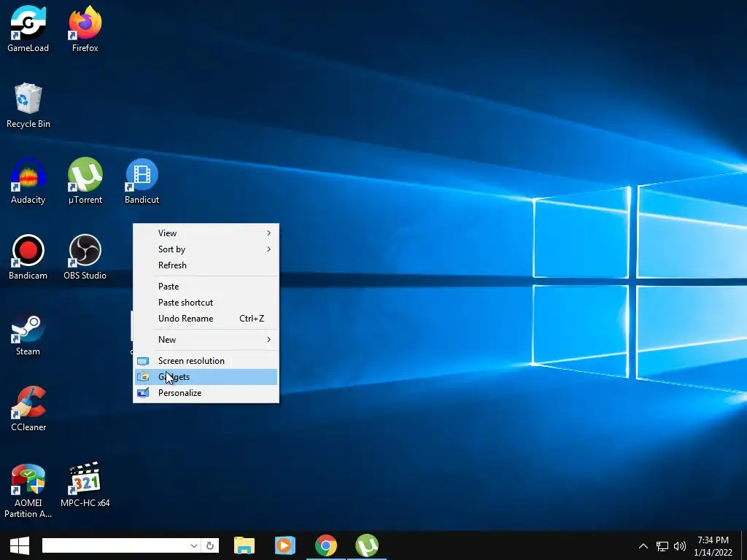The width and height of the screenshot is (747, 560).
Task: Open the media player taskbar icon
Action: pyautogui.click(x=285, y=545)
